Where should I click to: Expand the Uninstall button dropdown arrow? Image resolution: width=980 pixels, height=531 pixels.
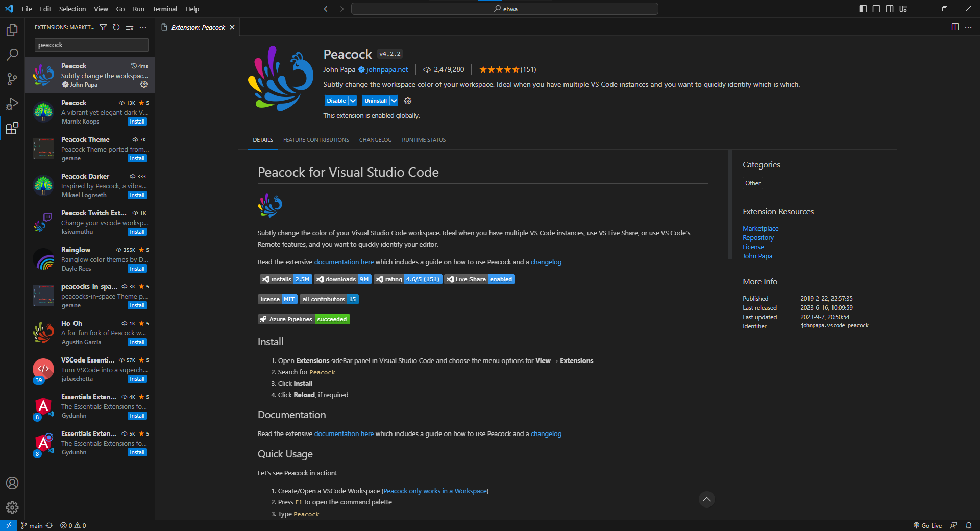pyautogui.click(x=394, y=101)
